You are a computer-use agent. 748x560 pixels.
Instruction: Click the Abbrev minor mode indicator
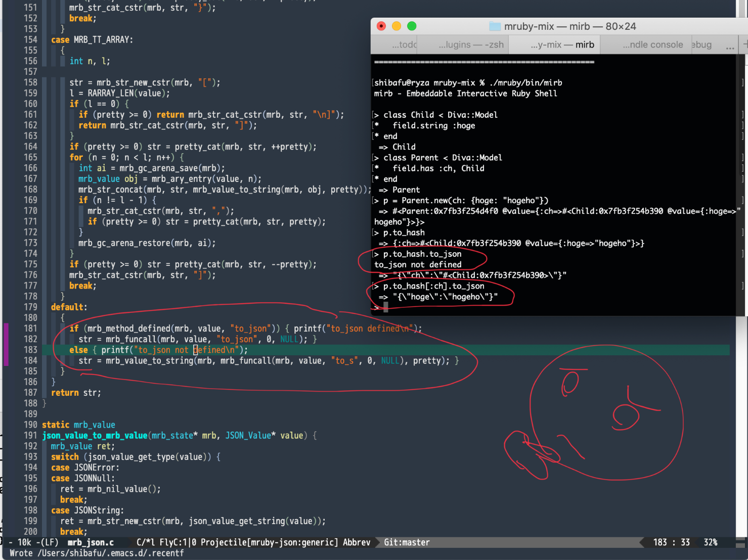(x=357, y=542)
